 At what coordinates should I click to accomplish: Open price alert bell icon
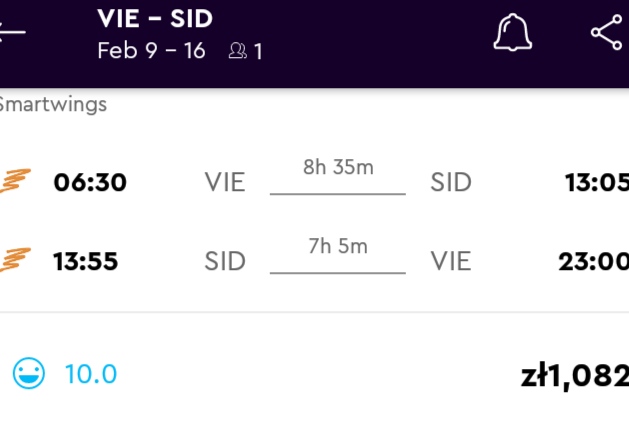(513, 32)
